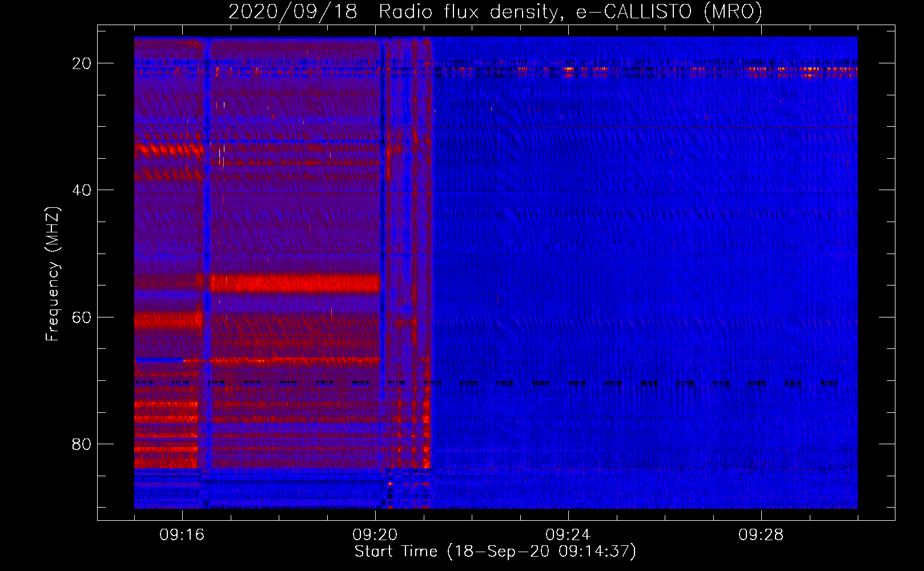Click the 09:24 time tick label

coord(568,535)
